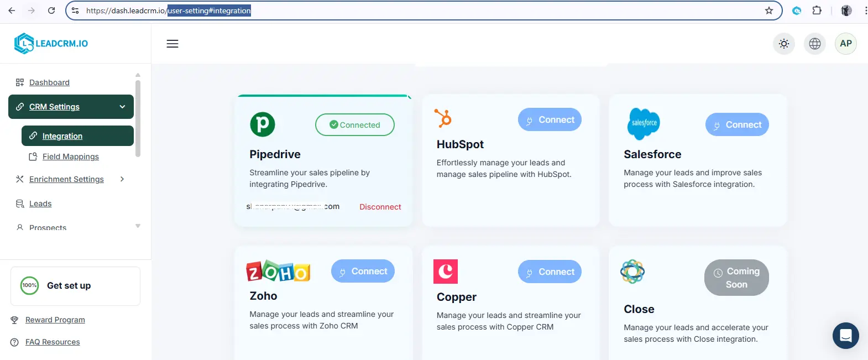The width and height of the screenshot is (868, 360).
Task: Open the browser profile avatar
Action: point(846,11)
